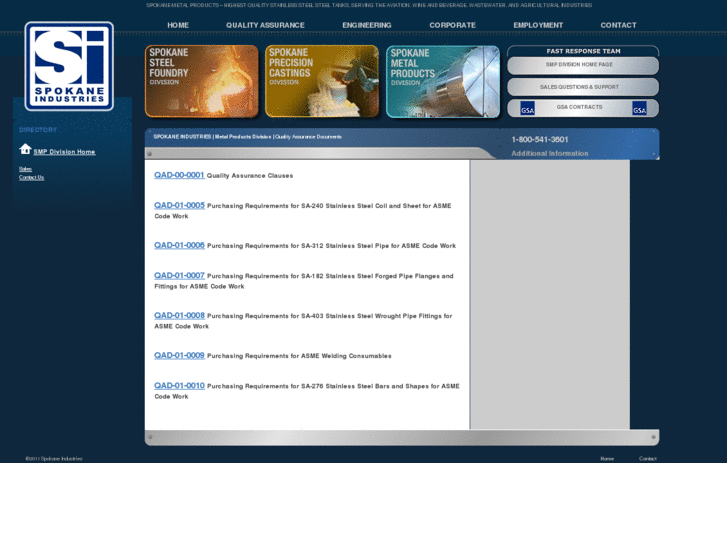
Task: Click the Purchasing Requirements for ASME Welding Consumables text
Action: tap(299, 356)
